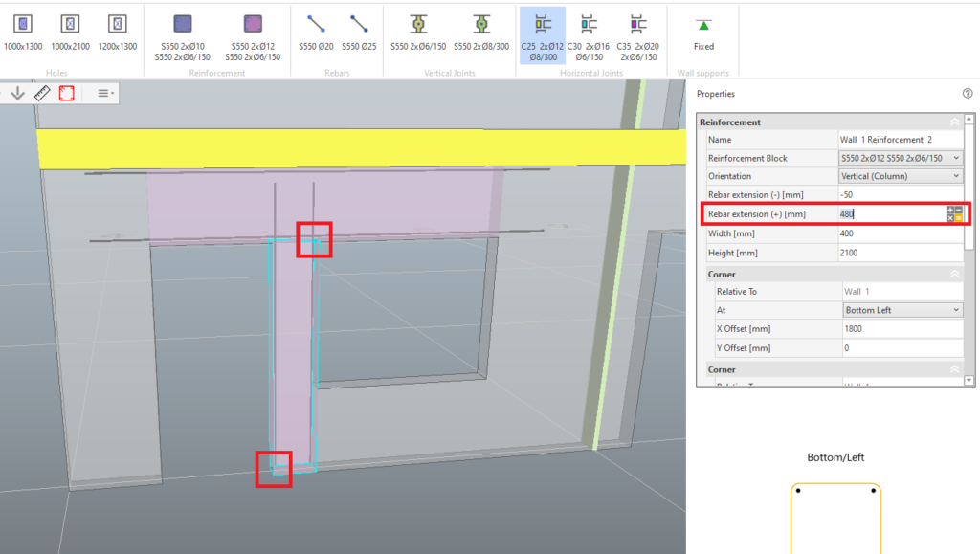The image size is (980, 554).
Task: Click the Height [mm] value field
Action: 900,253
